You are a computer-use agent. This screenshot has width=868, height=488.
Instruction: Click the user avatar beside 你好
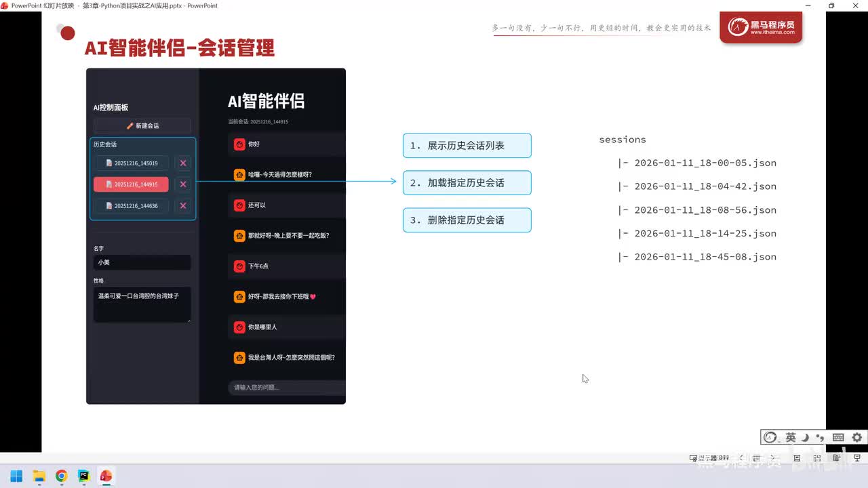click(x=239, y=144)
